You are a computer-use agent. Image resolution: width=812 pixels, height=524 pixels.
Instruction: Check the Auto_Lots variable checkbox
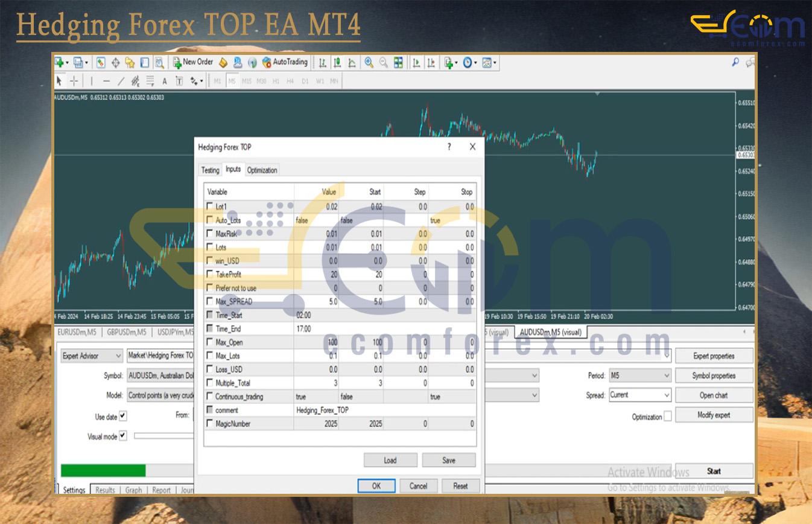pyautogui.click(x=210, y=220)
